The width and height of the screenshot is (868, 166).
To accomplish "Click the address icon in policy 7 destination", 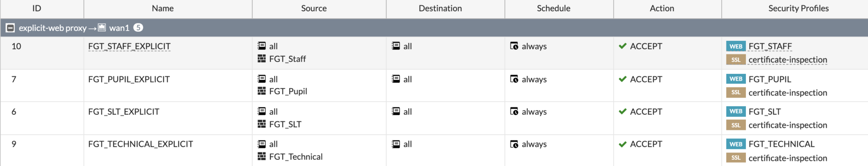I will (396, 79).
